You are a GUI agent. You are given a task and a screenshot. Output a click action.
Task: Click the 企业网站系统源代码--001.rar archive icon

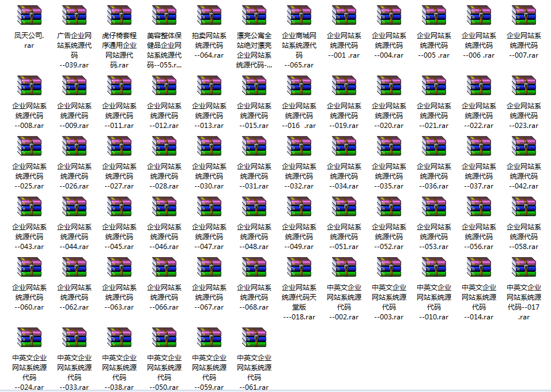(344, 16)
